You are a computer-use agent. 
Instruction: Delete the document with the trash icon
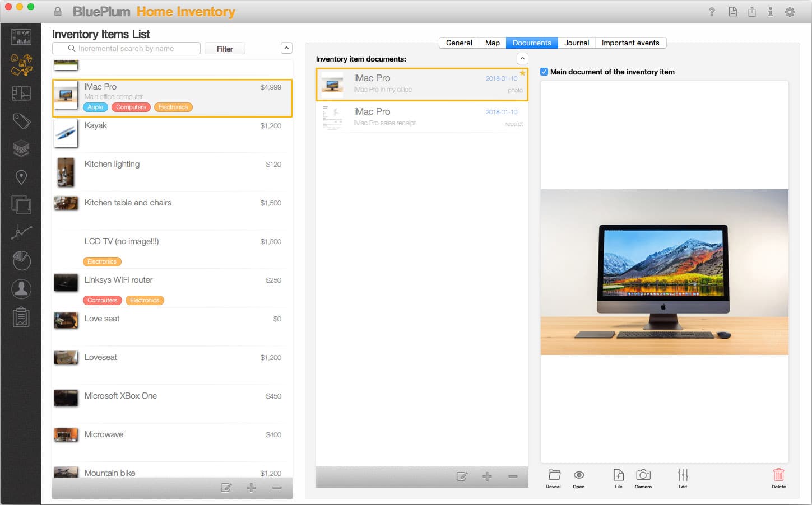point(778,479)
